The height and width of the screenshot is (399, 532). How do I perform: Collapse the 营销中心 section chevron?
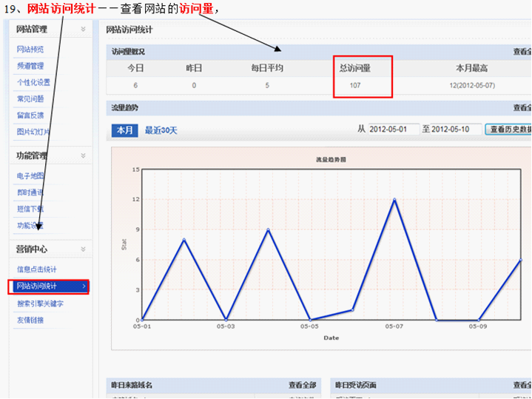pos(83,249)
